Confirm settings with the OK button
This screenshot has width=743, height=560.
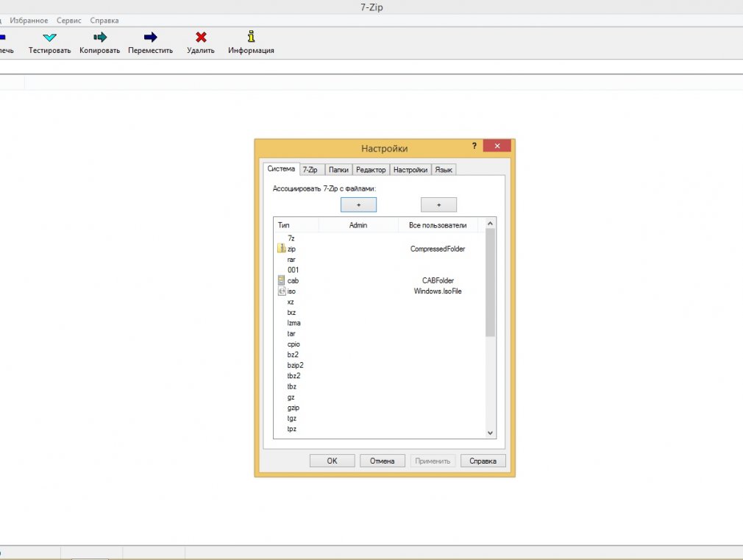pyautogui.click(x=333, y=461)
